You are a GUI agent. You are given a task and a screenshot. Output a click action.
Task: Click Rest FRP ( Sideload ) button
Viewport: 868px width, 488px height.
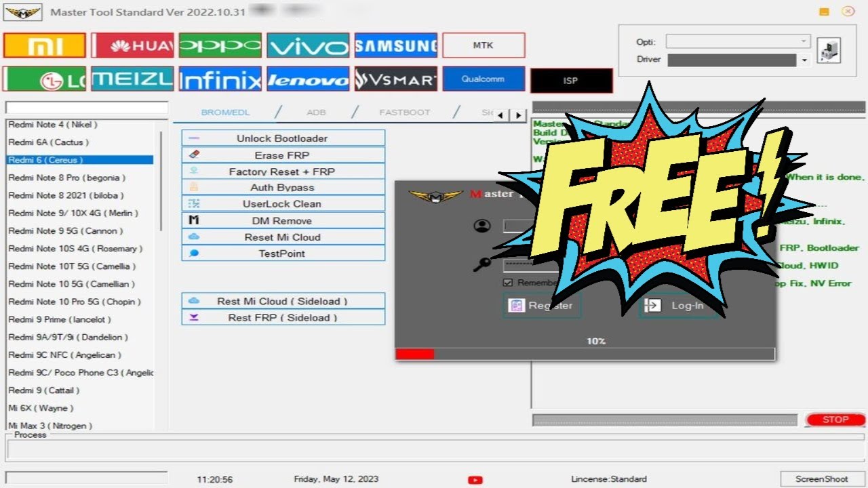pyautogui.click(x=283, y=317)
